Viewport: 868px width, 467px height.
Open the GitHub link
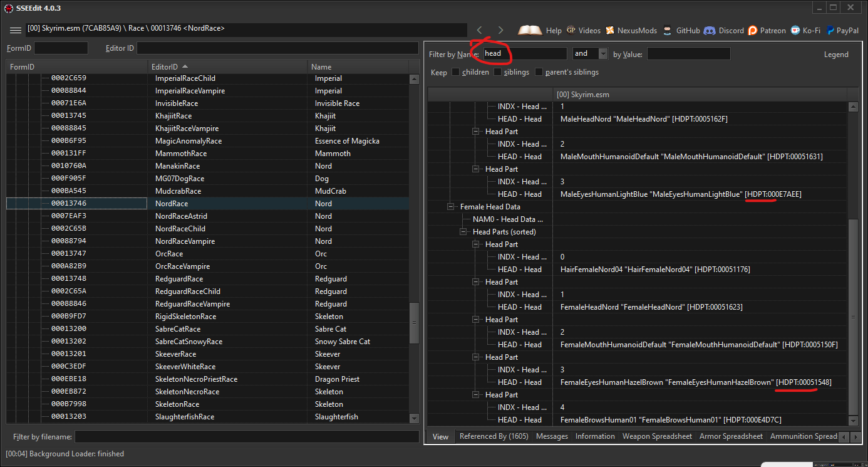point(681,30)
